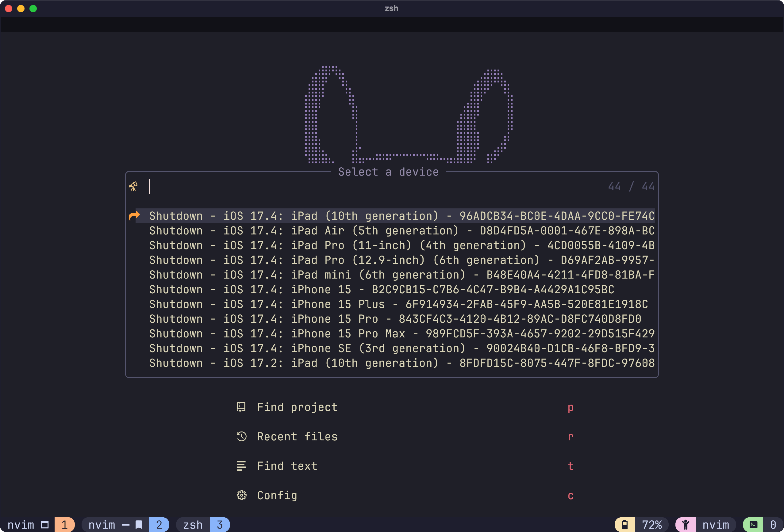Click the battery icon in status bar
Screen dimensions: 784x532
pyautogui.click(x=625, y=525)
